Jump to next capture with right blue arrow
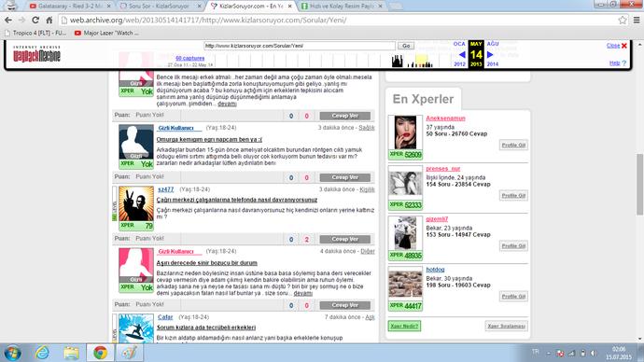Viewport: 644px width, 362px height. coord(490,54)
